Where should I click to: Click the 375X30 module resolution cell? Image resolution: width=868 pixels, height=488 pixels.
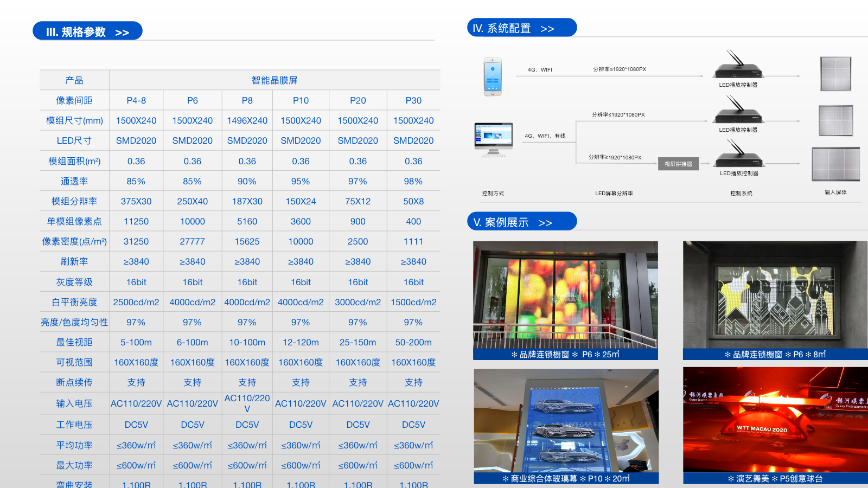click(x=136, y=201)
